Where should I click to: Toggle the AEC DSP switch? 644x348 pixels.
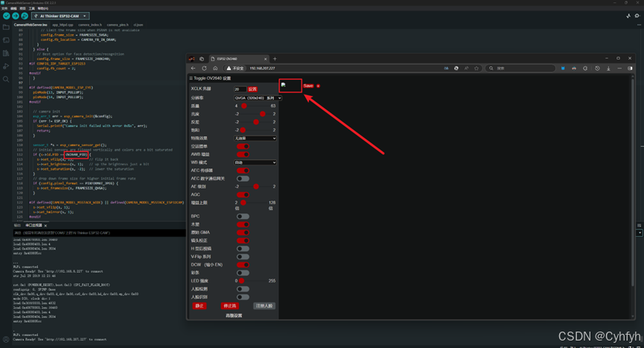[243, 179]
